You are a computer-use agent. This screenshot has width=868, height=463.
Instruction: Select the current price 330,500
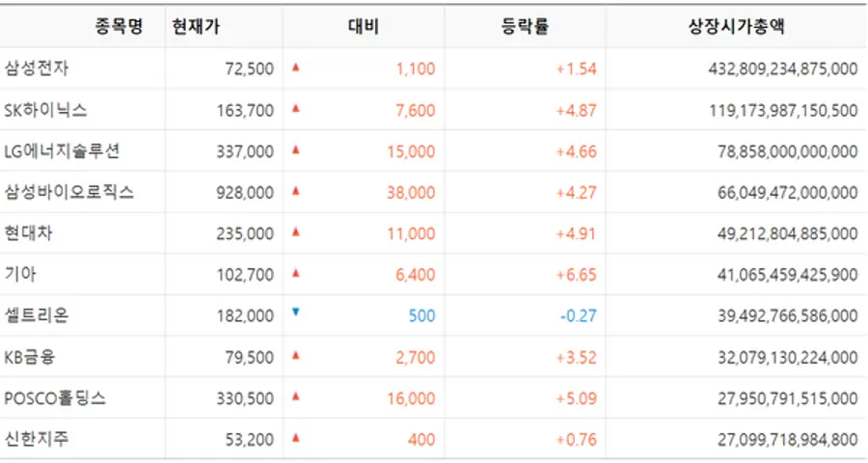click(x=245, y=398)
